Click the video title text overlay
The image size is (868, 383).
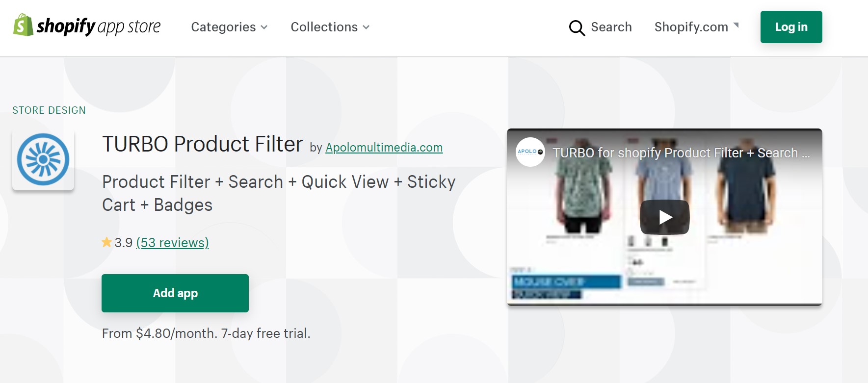[681, 153]
